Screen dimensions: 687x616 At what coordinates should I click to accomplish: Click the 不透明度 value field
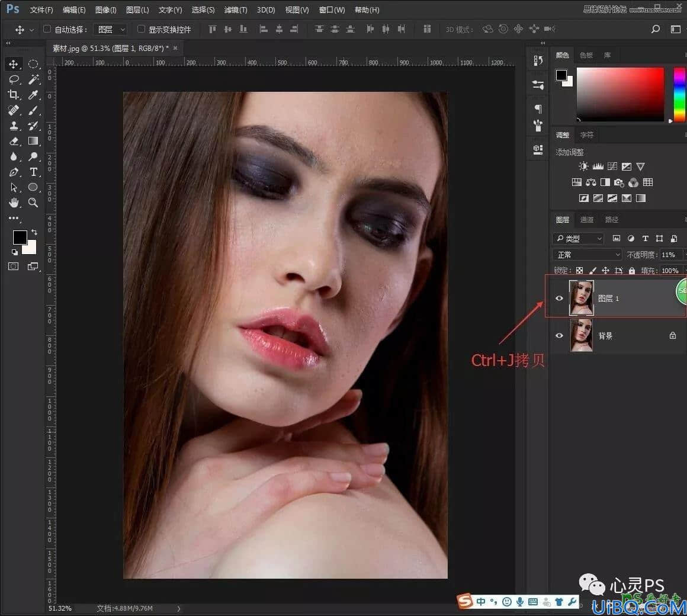(670, 255)
